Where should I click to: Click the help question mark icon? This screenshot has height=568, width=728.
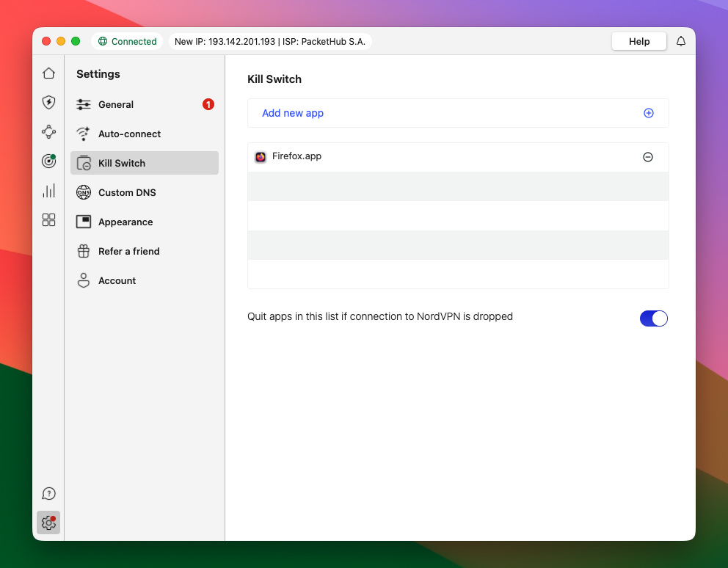(48, 493)
